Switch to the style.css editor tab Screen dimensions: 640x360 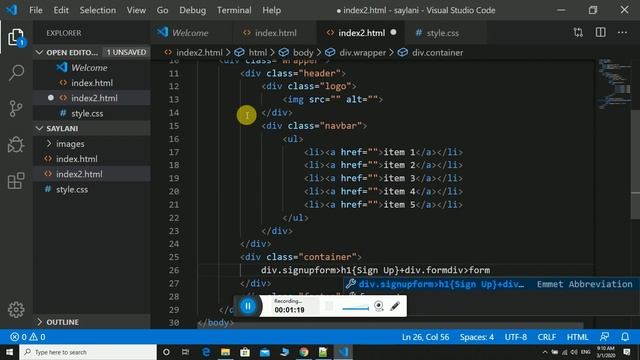click(442, 33)
